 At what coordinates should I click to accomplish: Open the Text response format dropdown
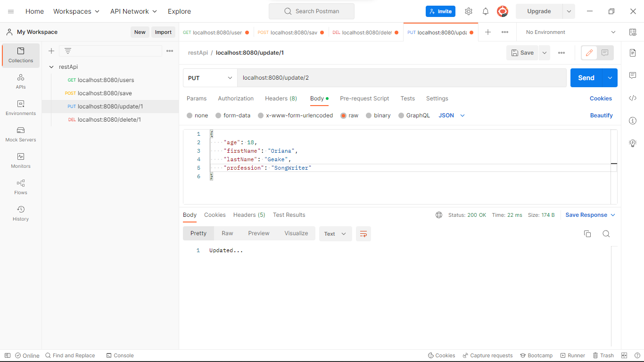336,234
